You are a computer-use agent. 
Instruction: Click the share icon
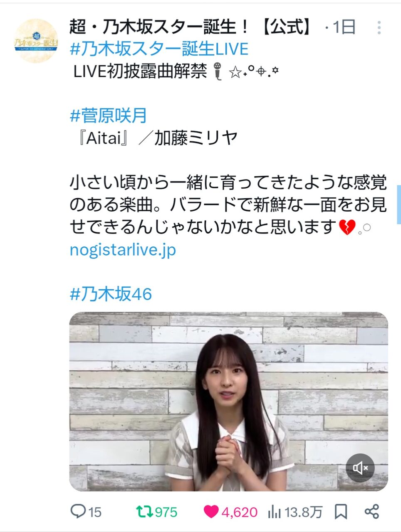click(371, 512)
